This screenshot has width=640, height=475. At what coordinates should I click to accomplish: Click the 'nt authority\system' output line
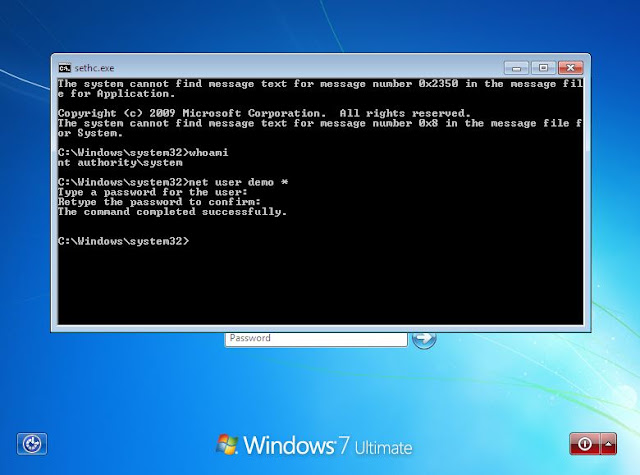(120, 163)
